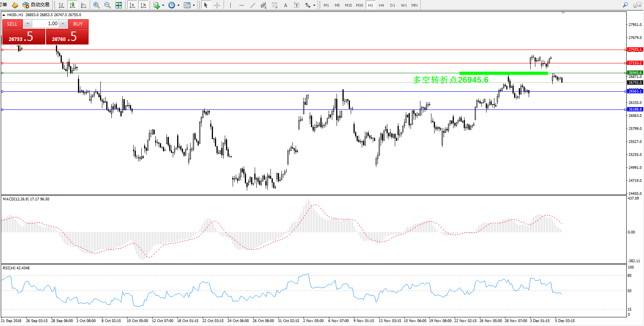644x326 pixels.
Task: Select the crosshair cursor tool
Action: click(x=217, y=5)
